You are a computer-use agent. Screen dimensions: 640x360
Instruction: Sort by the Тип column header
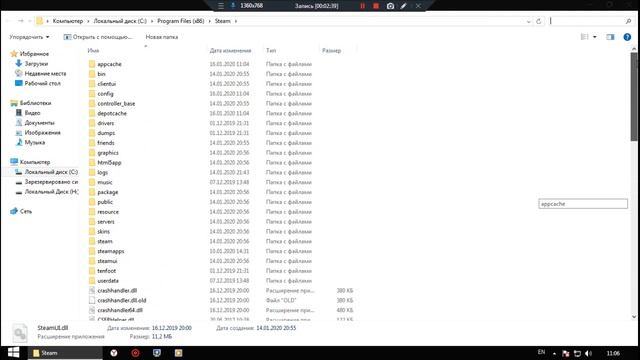point(271,51)
